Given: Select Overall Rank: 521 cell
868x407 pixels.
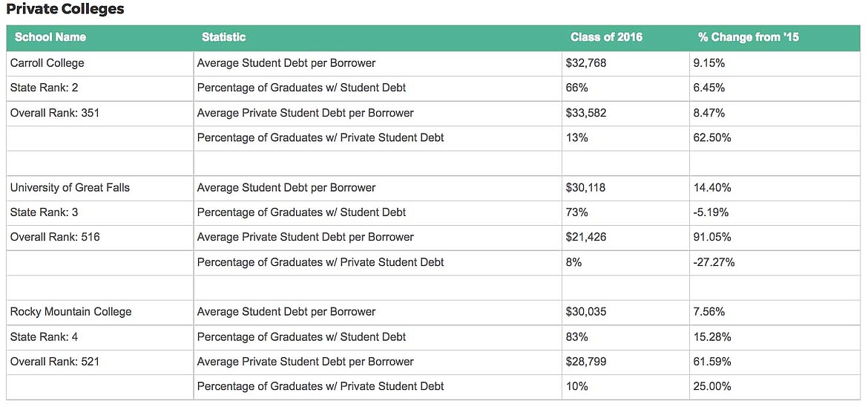Looking at the screenshot, I should [55, 362].
